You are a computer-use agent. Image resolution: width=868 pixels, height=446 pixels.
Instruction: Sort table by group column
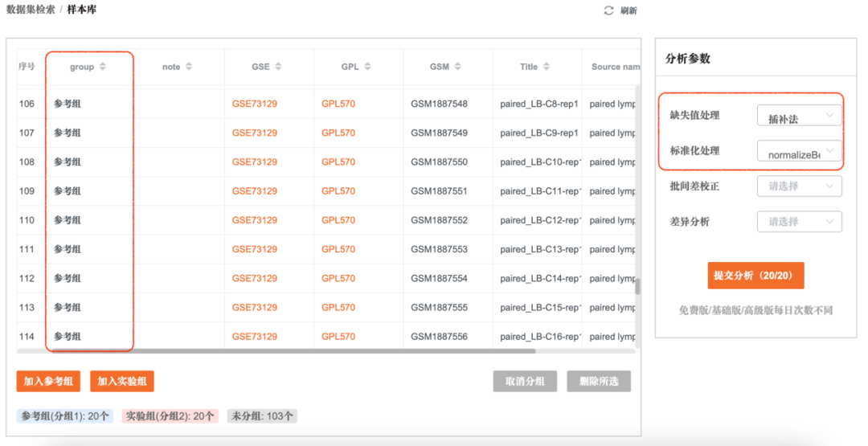(103, 67)
